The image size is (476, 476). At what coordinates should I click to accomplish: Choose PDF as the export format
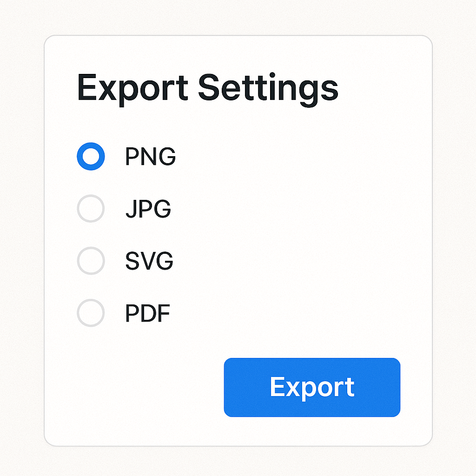[x=91, y=313]
